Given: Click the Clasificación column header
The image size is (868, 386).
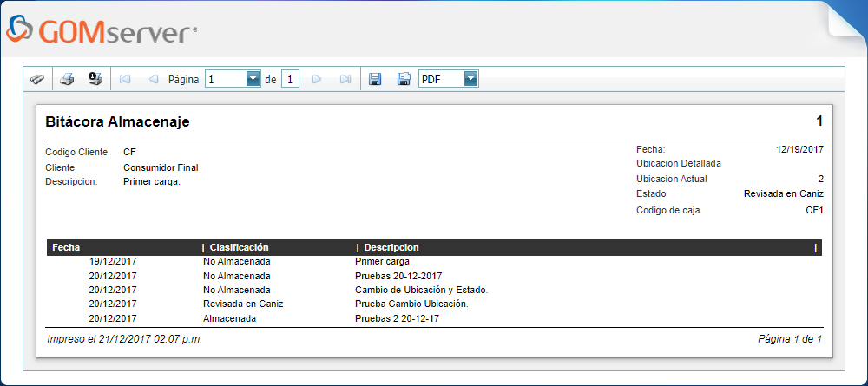Looking at the screenshot, I should pos(239,247).
